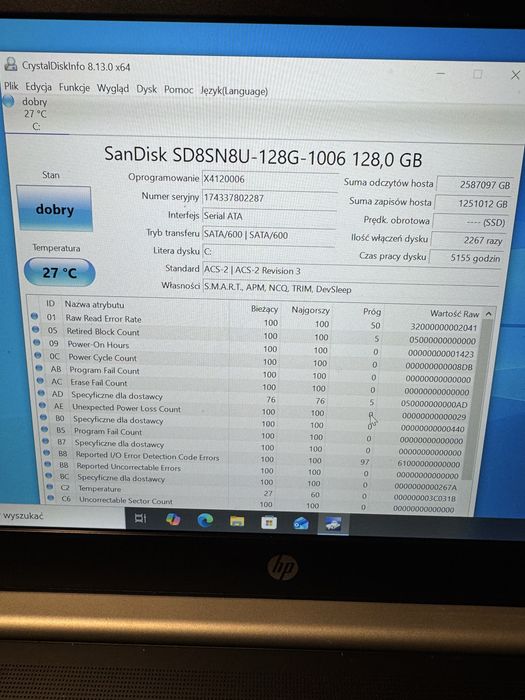Open the Dysk menu
The height and width of the screenshot is (700, 525).
[146, 89]
